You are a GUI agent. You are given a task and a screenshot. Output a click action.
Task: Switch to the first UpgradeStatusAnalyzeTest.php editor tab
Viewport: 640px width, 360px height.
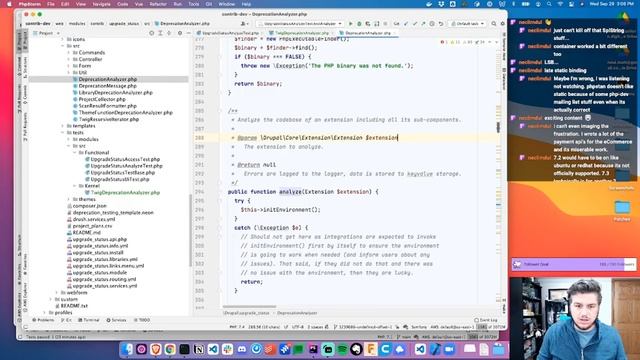point(230,33)
